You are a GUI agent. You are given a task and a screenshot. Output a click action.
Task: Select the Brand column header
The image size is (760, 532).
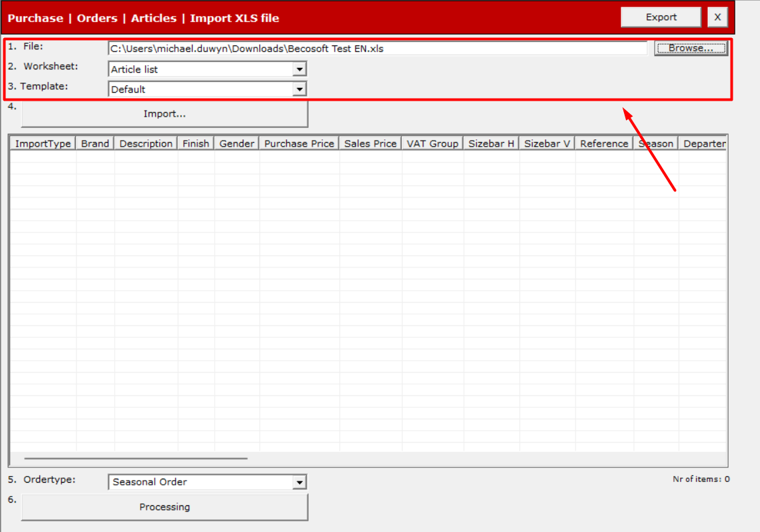coord(95,143)
